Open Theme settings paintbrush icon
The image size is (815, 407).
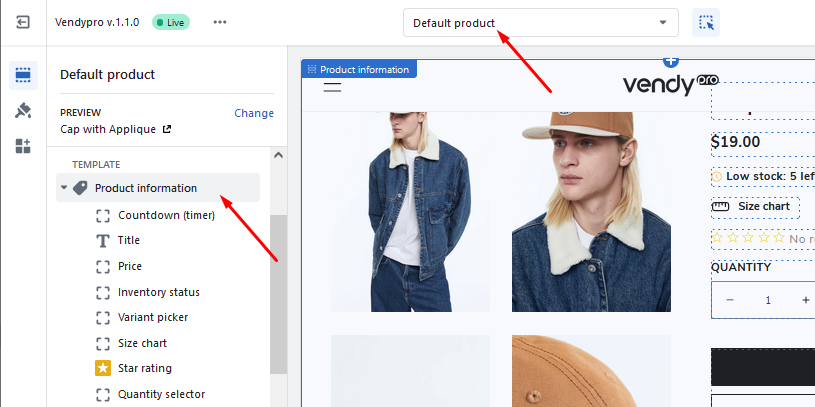pyautogui.click(x=23, y=111)
